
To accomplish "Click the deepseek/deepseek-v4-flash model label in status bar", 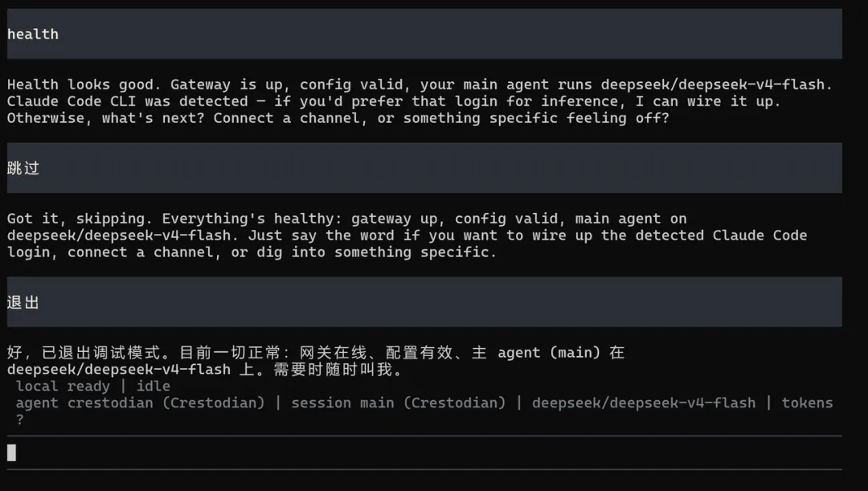I will point(643,403).
